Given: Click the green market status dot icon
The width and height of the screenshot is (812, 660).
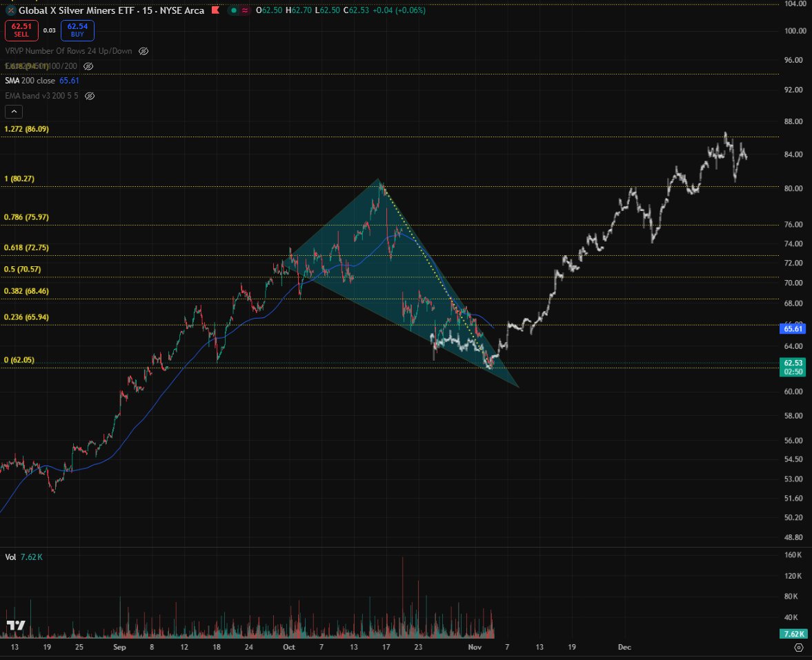Looking at the screenshot, I should click(233, 10).
